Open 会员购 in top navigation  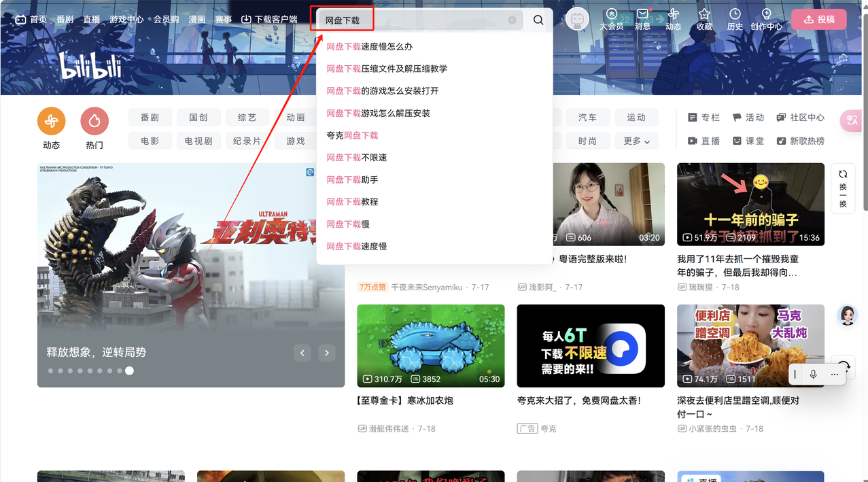tap(166, 20)
